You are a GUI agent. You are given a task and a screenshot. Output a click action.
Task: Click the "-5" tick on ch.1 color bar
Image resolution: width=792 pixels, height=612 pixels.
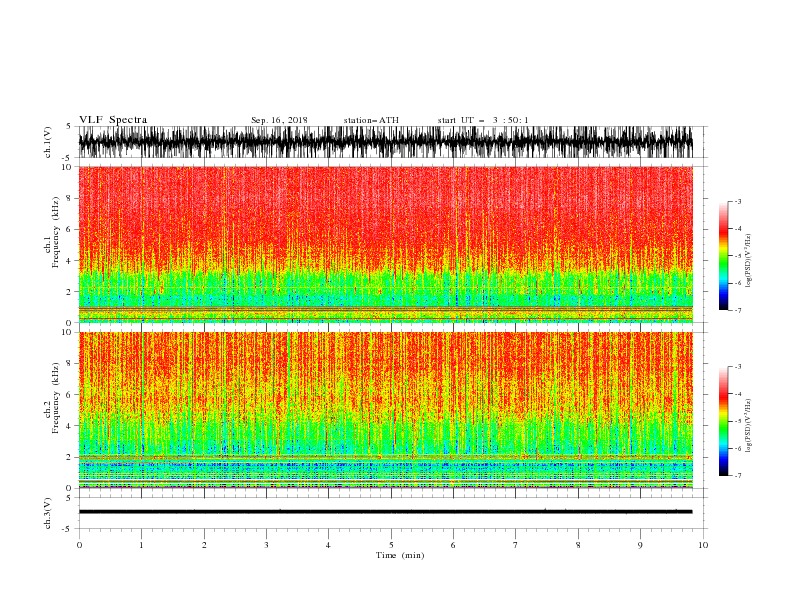[x=737, y=256]
